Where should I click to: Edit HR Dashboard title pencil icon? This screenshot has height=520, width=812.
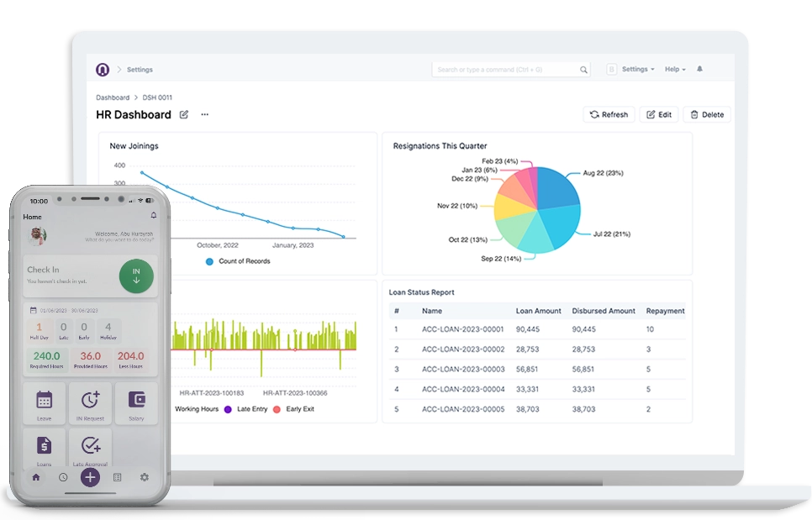[184, 114]
